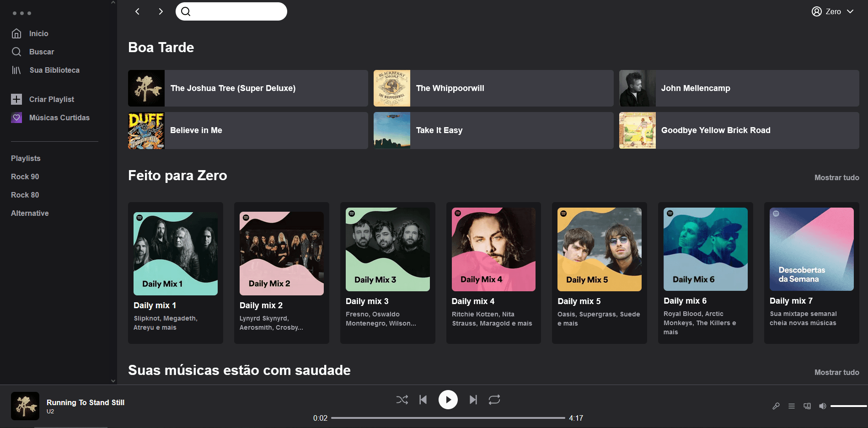Open the Believe in Me shortcut

click(248, 130)
